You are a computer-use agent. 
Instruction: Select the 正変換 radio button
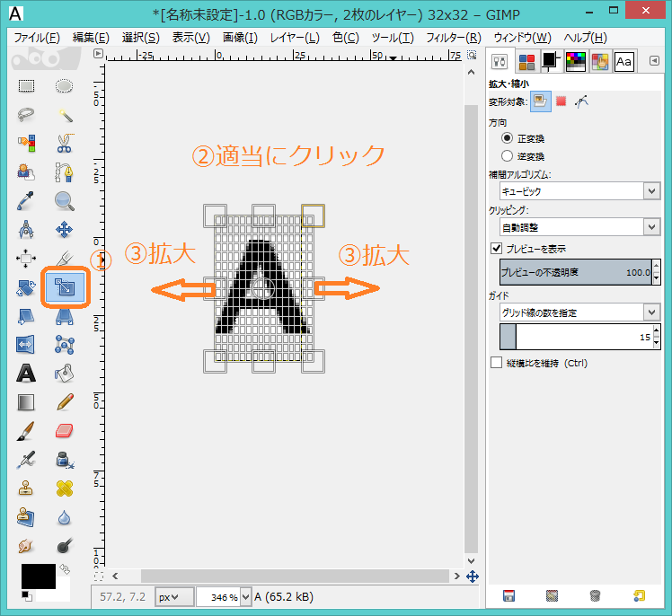[507, 138]
